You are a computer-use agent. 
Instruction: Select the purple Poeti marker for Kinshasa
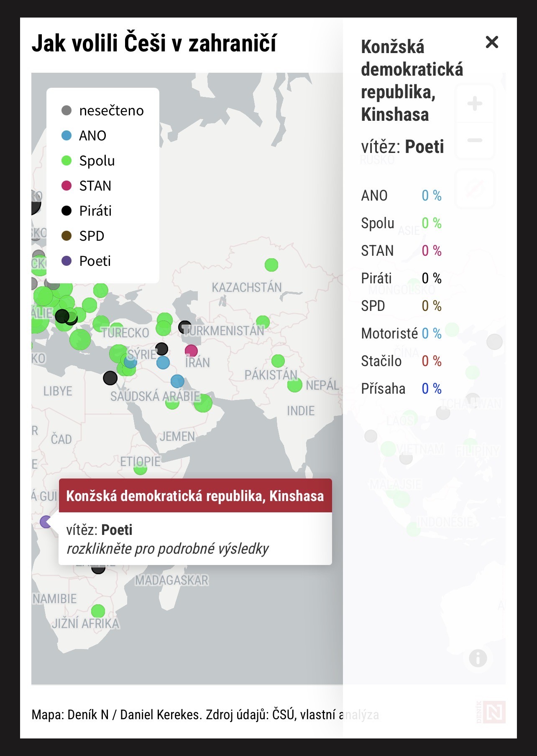tap(45, 522)
